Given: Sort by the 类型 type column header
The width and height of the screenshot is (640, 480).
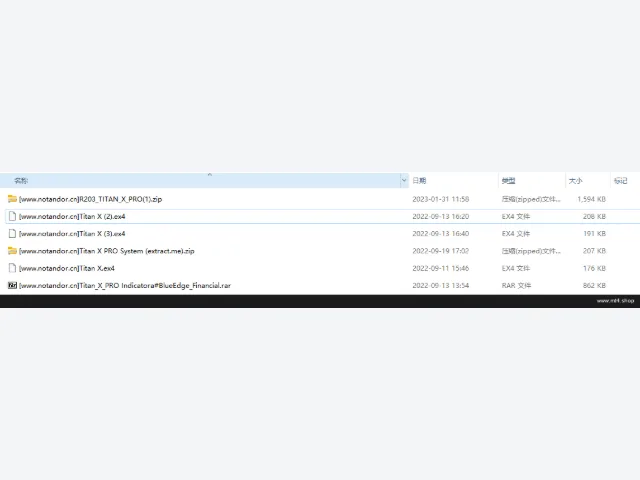Looking at the screenshot, I should click(x=508, y=180).
